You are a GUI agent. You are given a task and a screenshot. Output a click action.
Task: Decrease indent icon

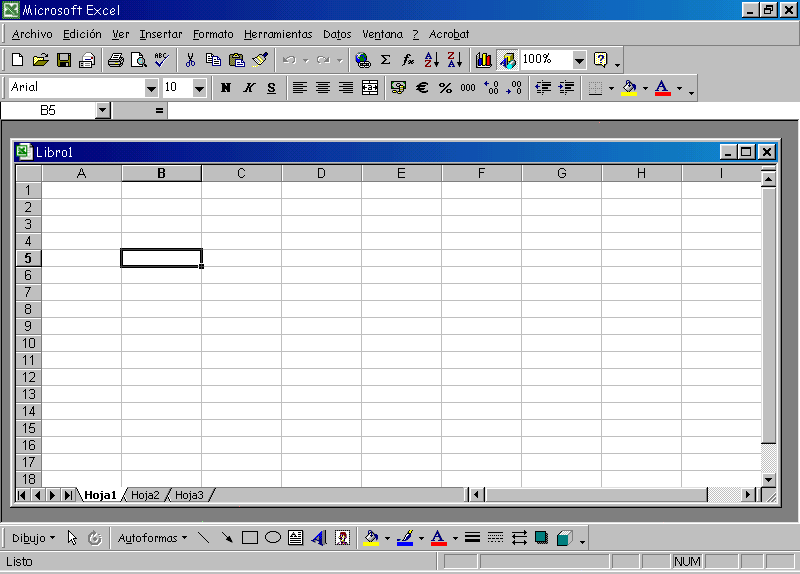pos(543,88)
